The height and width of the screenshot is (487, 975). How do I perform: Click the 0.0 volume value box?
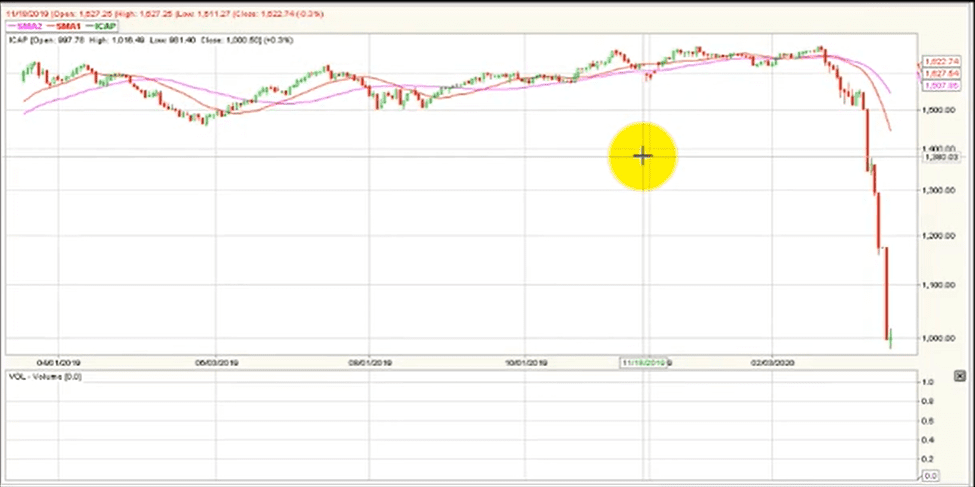pos(930,476)
